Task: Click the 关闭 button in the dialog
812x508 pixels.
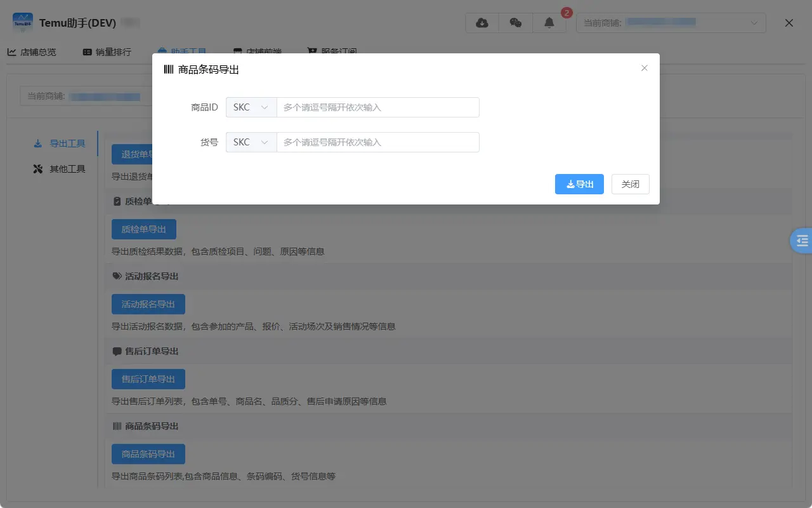Action: click(x=630, y=184)
